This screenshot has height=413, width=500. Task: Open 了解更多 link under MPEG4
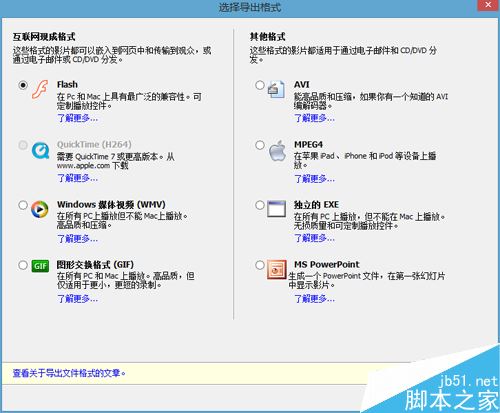click(x=314, y=179)
